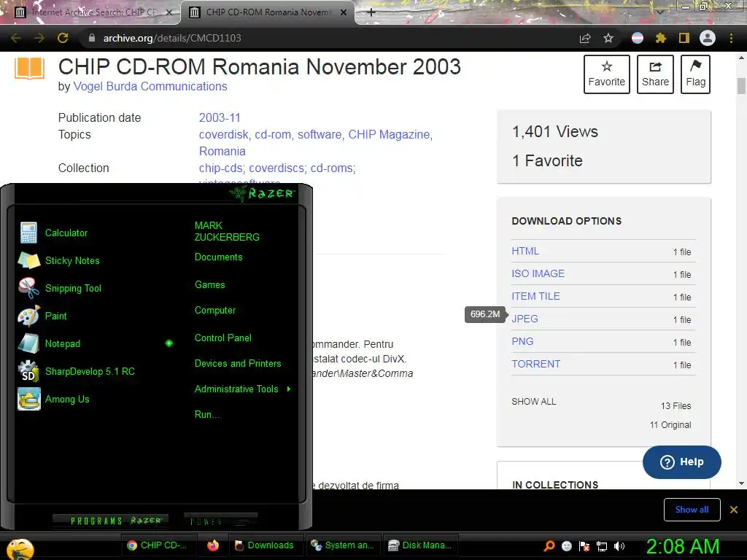Viewport: 747px width, 560px height.
Task: Go forward with browser forward arrow
Action: coord(39,38)
